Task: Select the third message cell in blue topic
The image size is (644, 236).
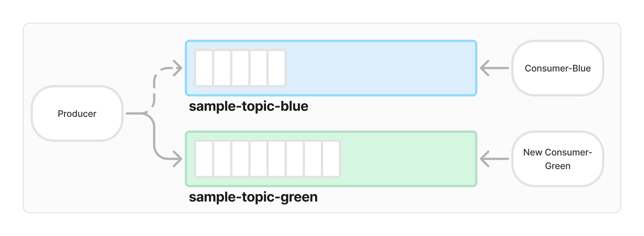Action: click(240, 68)
